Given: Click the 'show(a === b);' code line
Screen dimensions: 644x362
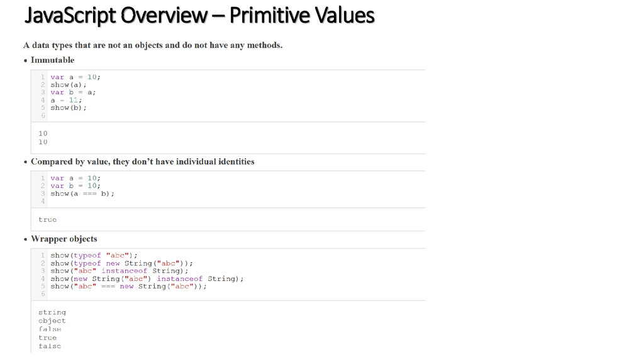Looking at the screenshot, I should 82,194.
